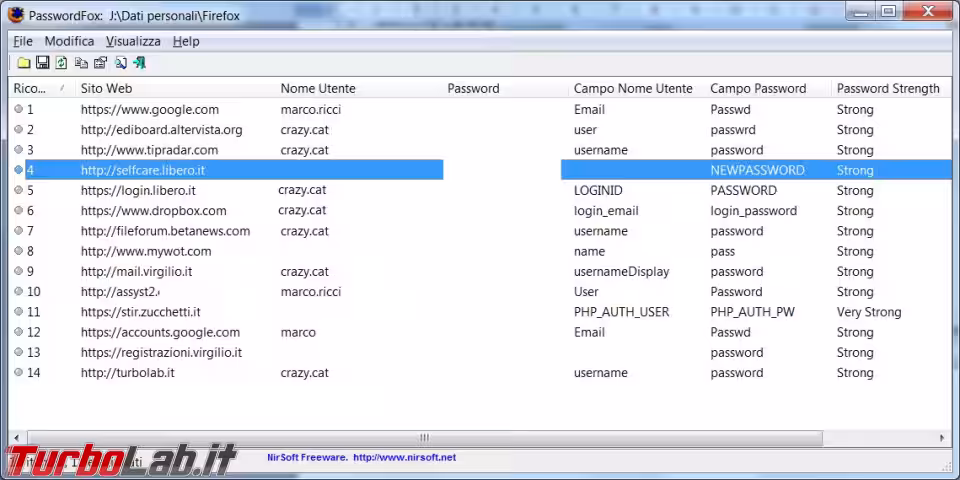Select the https://www.dropbox.com row
The height and width of the screenshot is (480, 960).
coord(153,211)
